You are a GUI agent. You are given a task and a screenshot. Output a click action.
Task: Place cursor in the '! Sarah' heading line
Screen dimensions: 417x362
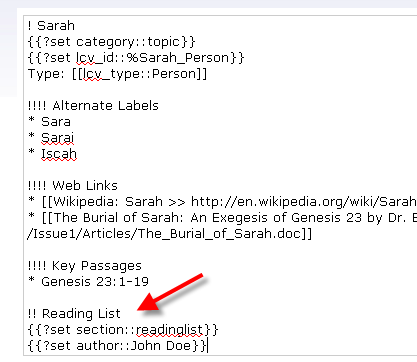[x=51, y=26]
